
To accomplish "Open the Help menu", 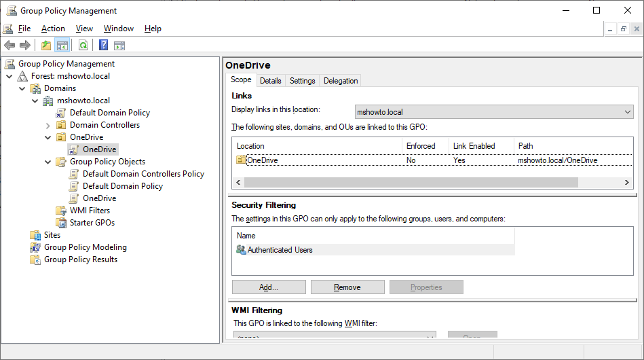I will (153, 29).
